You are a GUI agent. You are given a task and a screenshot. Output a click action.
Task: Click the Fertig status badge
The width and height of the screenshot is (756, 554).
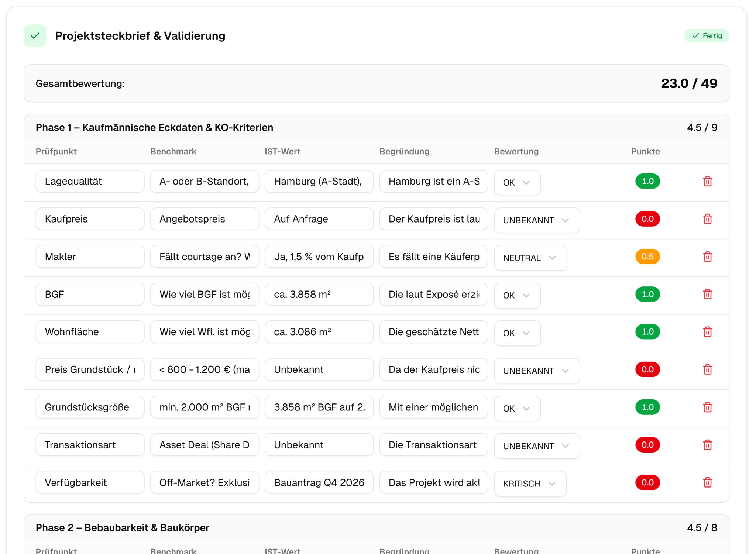coord(707,36)
